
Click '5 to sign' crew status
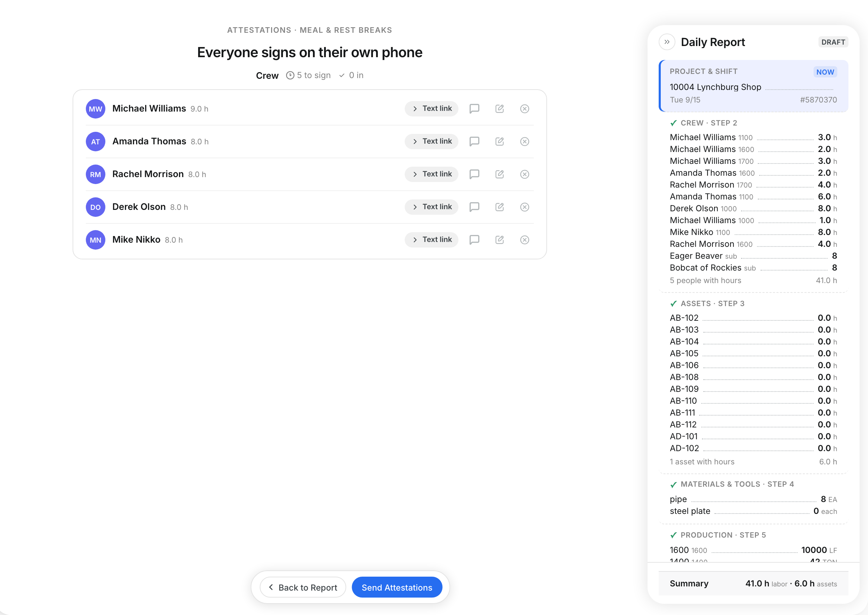(x=308, y=75)
